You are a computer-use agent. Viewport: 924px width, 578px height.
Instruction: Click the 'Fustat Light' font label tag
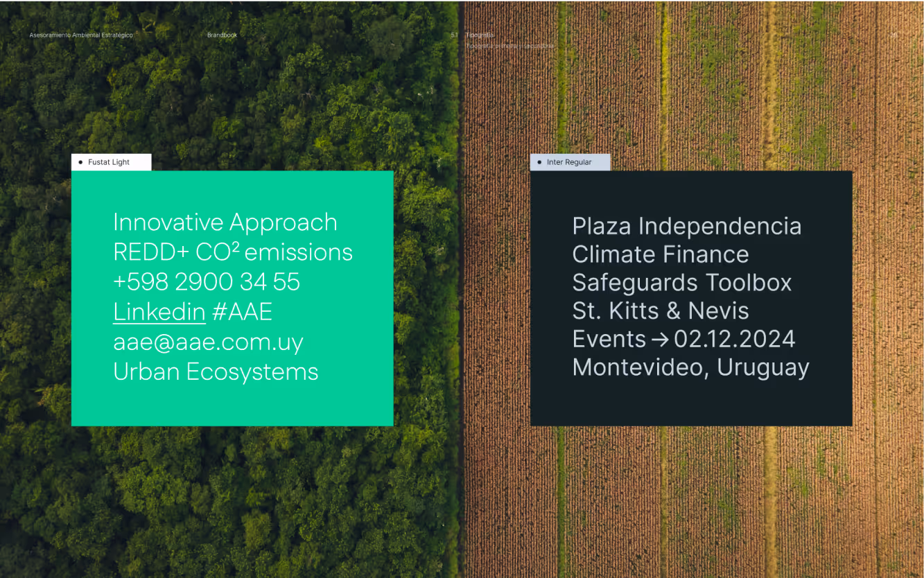coord(111,162)
